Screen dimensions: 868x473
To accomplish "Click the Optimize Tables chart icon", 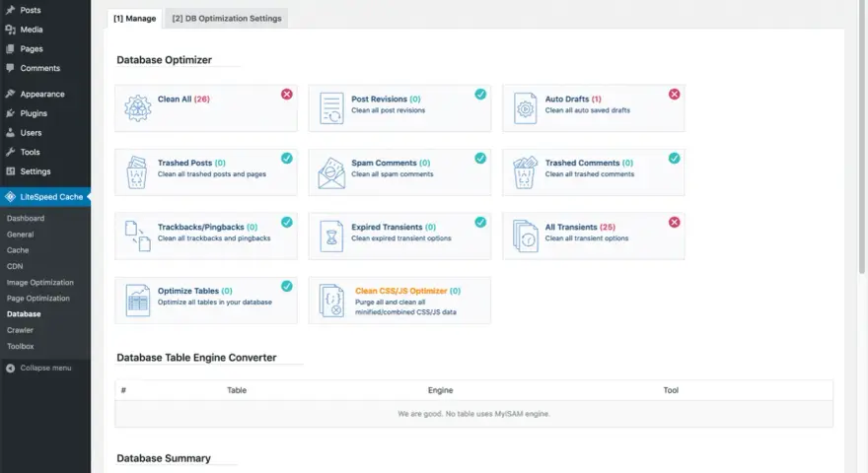I will pos(137,301).
